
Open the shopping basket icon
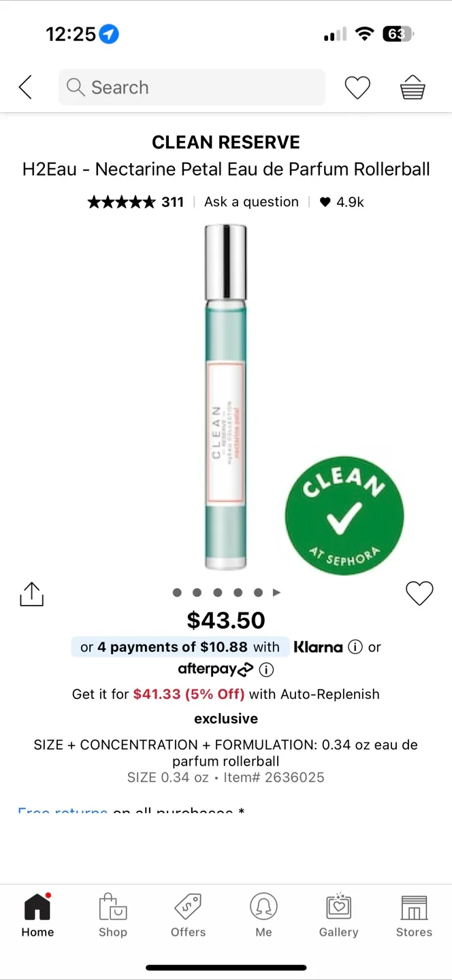[413, 87]
